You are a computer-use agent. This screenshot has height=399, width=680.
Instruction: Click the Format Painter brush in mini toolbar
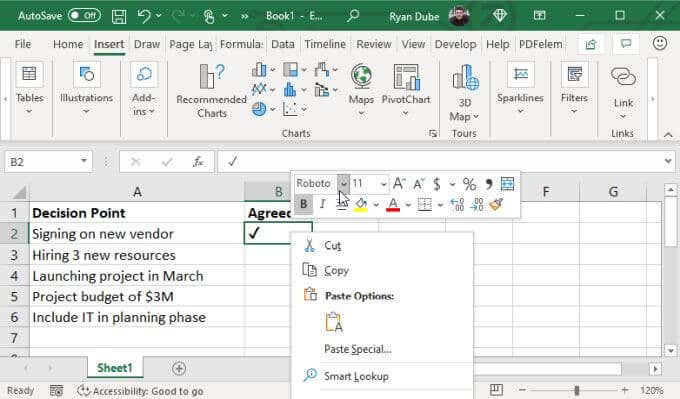click(x=496, y=204)
